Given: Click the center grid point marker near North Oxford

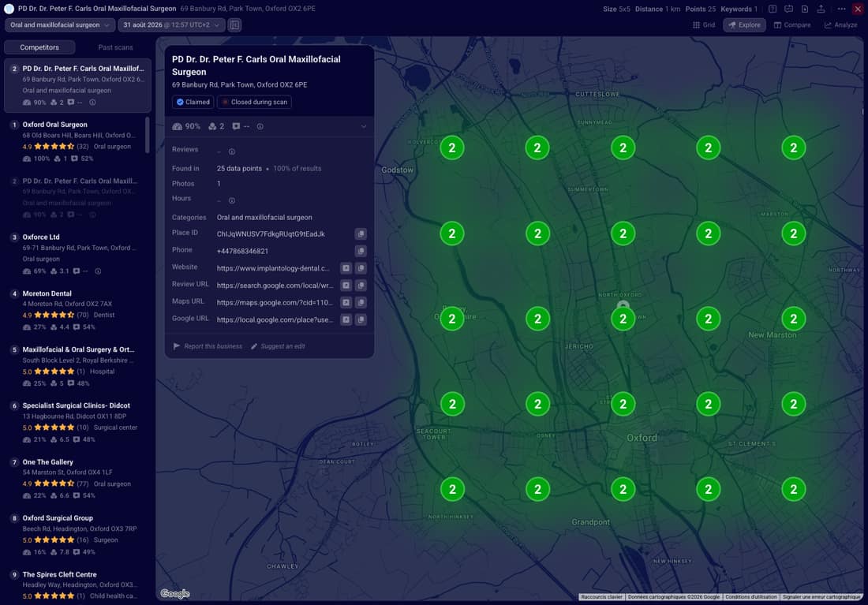Looking at the screenshot, I should (x=623, y=319).
